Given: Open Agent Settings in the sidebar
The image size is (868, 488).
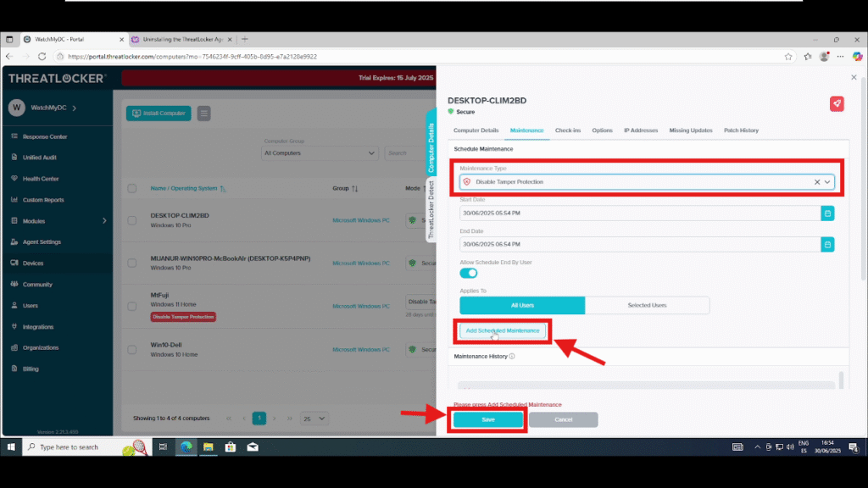Looking at the screenshot, I should pyautogui.click(x=42, y=241).
